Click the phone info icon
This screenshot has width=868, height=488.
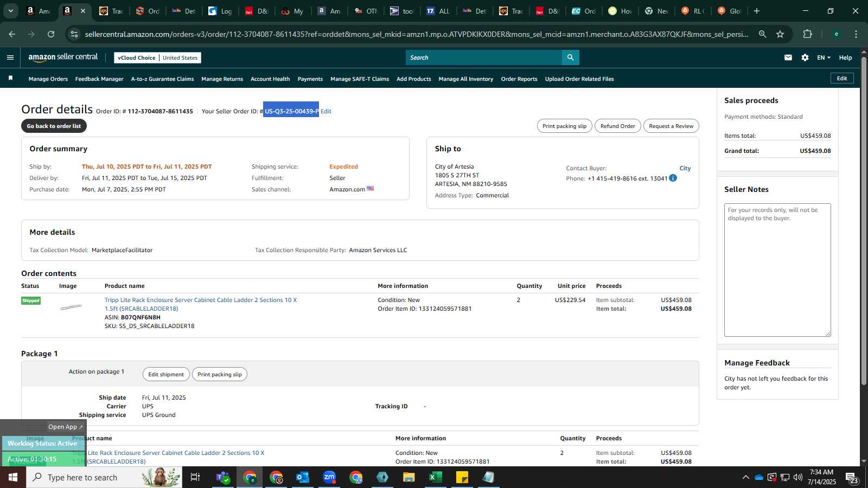[673, 178]
